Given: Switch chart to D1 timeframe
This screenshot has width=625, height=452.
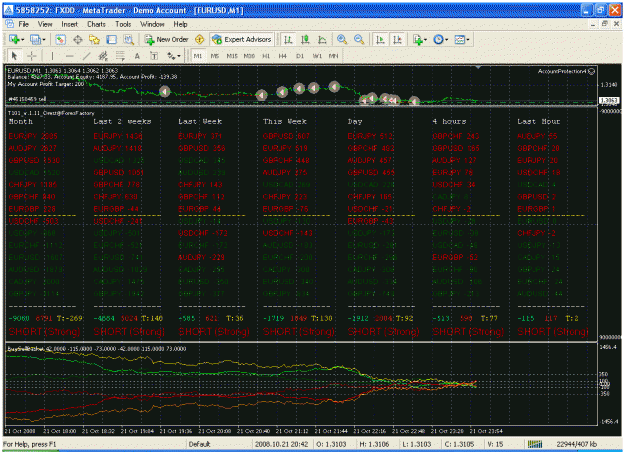Looking at the screenshot, I should pyautogui.click(x=300, y=56).
